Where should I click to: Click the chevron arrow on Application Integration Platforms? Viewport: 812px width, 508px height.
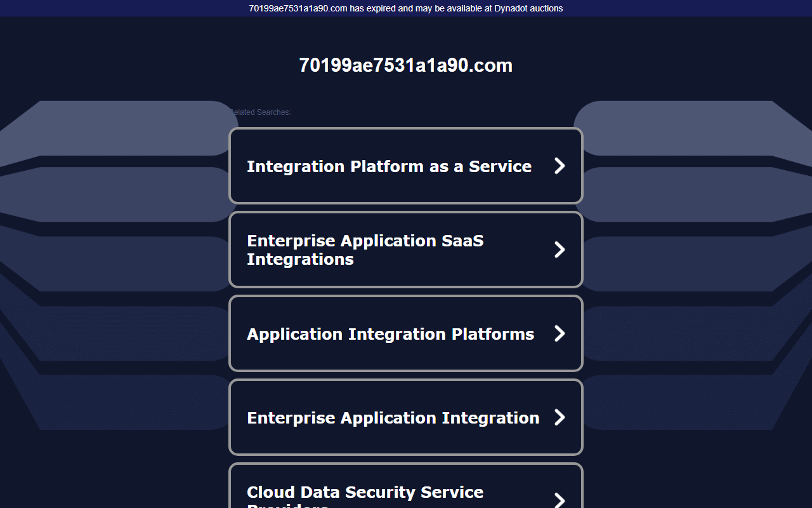coord(560,333)
